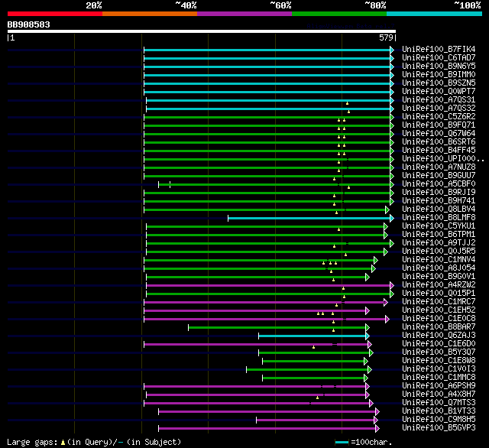Select the UniRef100_B4FF45 label
Viewport: 489px width, 448px height.
tap(439, 151)
